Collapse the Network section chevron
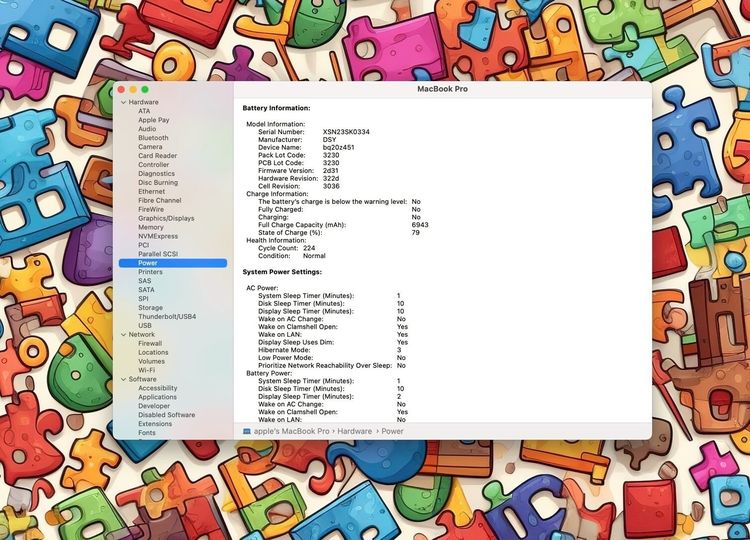 123,335
